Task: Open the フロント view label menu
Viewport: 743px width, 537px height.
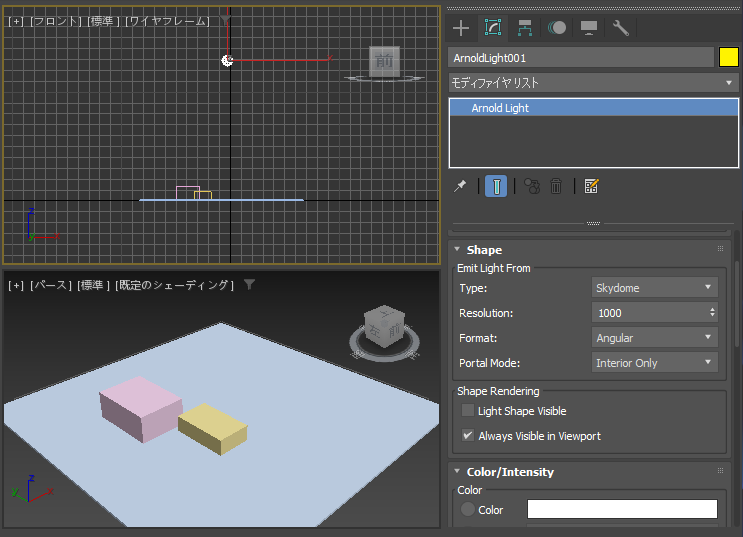Action: (x=55, y=21)
